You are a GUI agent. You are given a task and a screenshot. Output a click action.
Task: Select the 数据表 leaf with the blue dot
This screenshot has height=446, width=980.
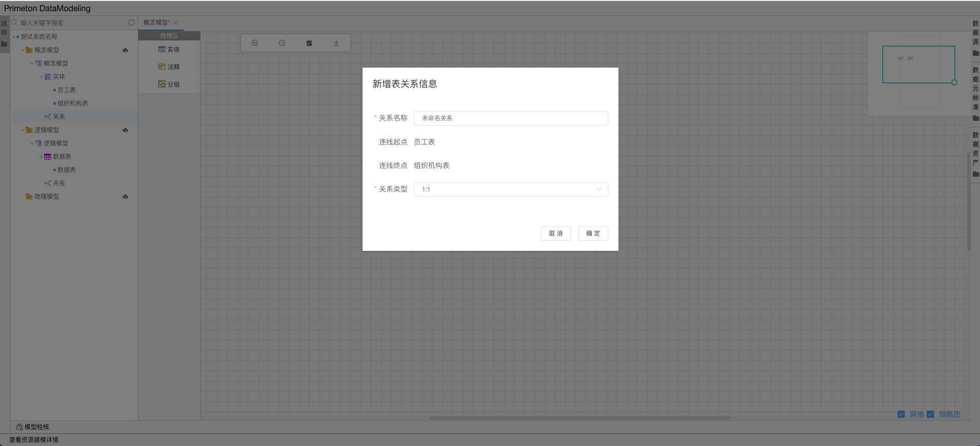(67, 170)
